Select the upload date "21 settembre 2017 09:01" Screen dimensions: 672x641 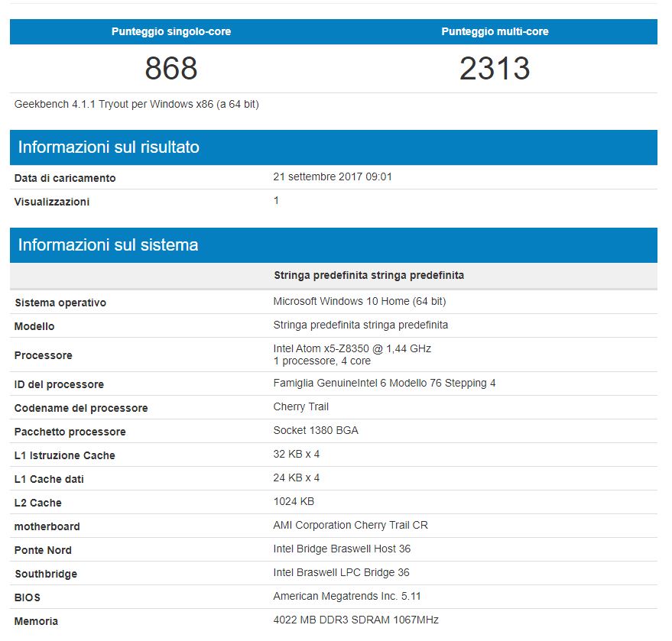click(333, 176)
